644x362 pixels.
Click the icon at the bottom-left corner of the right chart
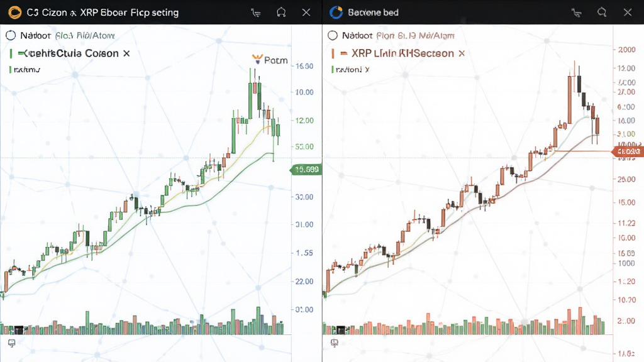point(335,343)
